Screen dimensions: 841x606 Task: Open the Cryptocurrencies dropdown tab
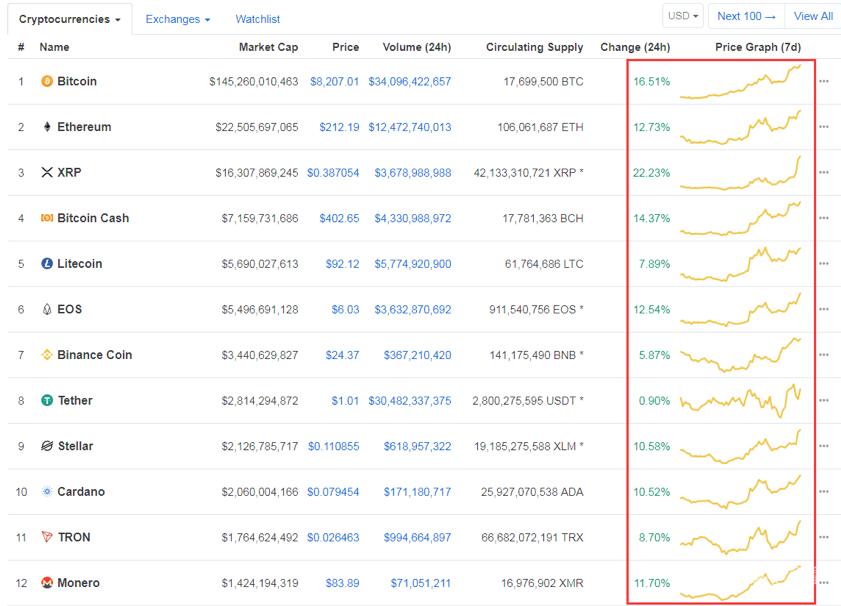click(70, 19)
